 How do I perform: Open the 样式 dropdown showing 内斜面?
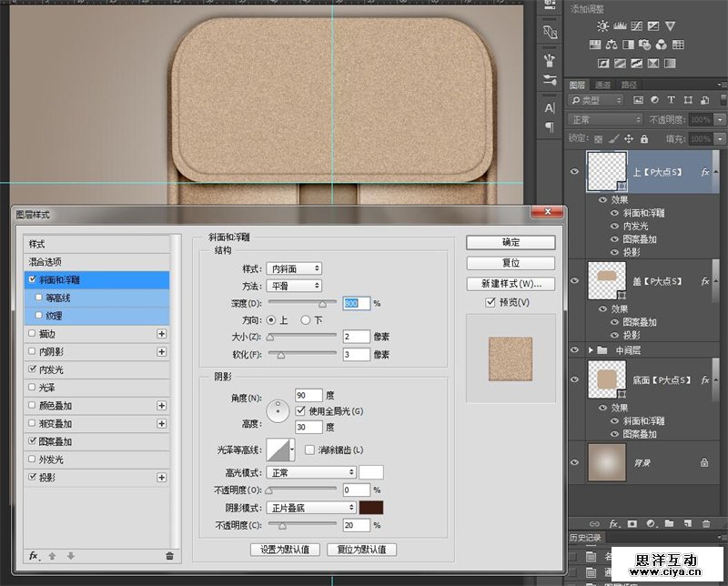coord(294,268)
